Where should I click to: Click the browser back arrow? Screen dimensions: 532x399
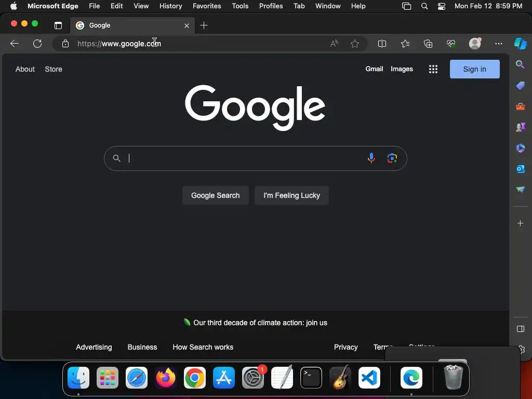click(x=15, y=44)
